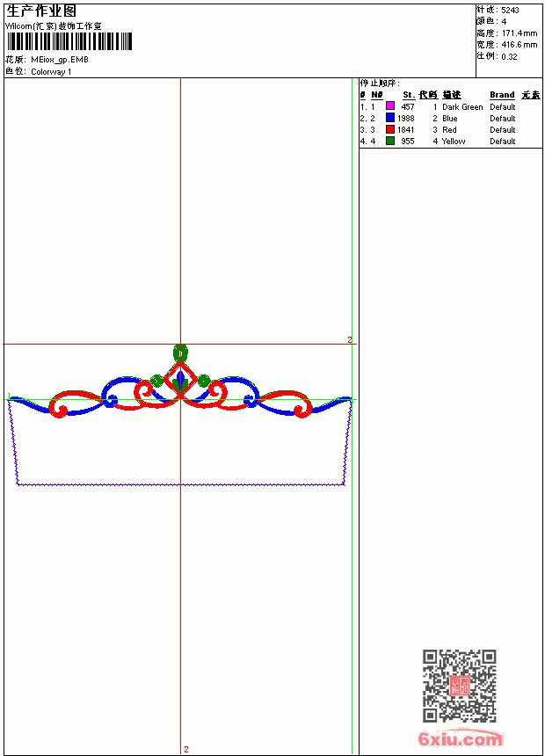Click the stitch count value 5243
The height and width of the screenshot is (756, 545).
(x=510, y=11)
